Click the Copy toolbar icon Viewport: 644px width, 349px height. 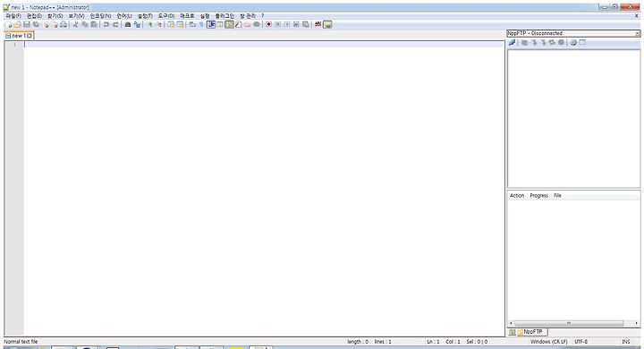(x=85, y=25)
